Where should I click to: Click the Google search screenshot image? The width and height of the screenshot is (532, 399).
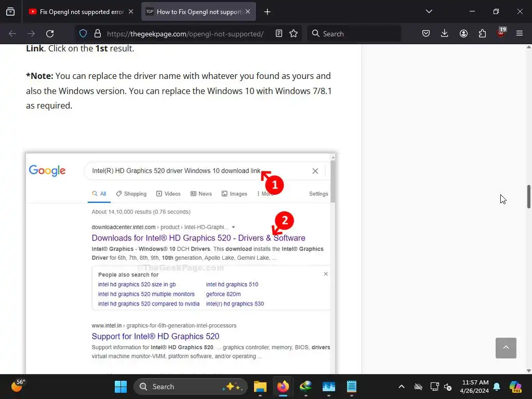tap(180, 263)
